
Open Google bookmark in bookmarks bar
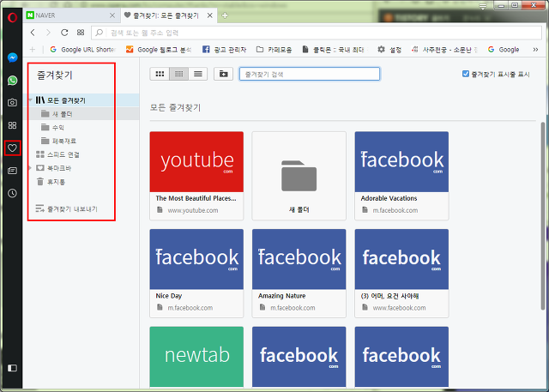[x=504, y=50]
